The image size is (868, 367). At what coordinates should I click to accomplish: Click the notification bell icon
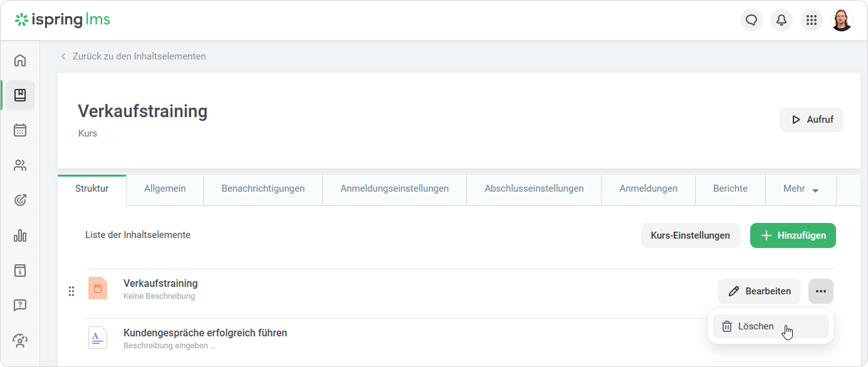tap(782, 20)
